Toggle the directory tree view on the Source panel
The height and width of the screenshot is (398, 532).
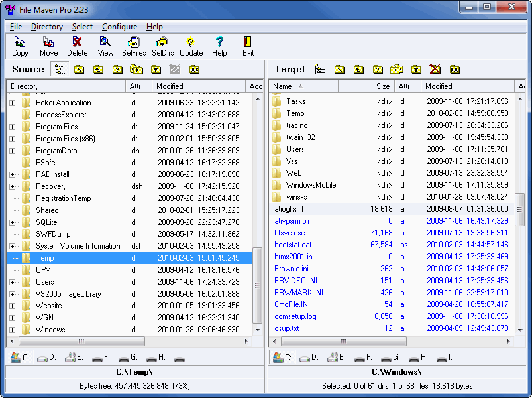(58, 69)
